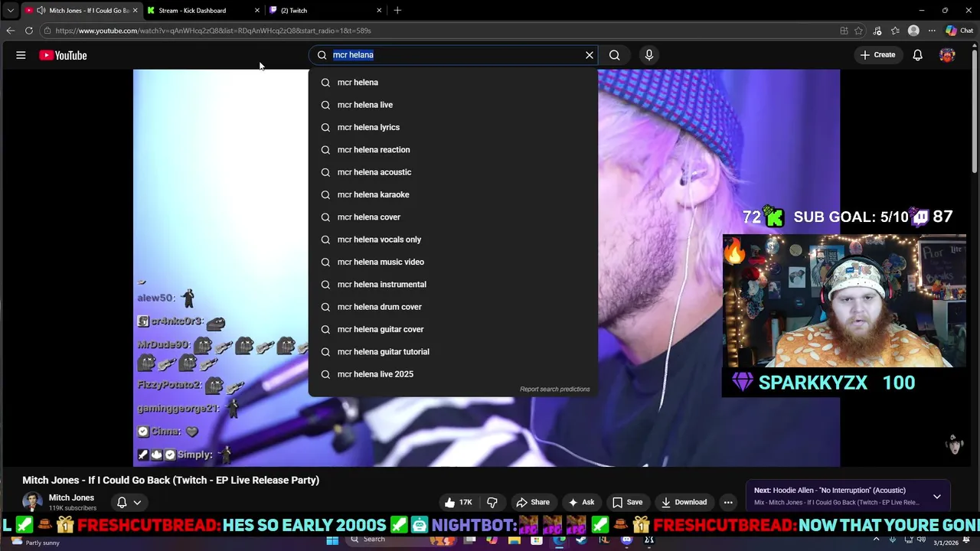Save the video to a playlist

click(x=627, y=502)
